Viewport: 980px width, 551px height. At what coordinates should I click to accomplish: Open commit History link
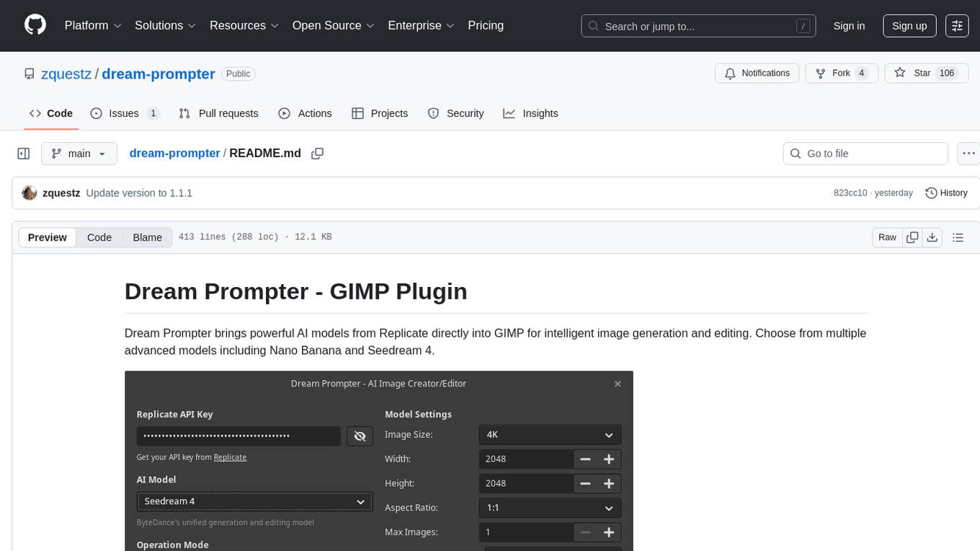tap(946, 193)
